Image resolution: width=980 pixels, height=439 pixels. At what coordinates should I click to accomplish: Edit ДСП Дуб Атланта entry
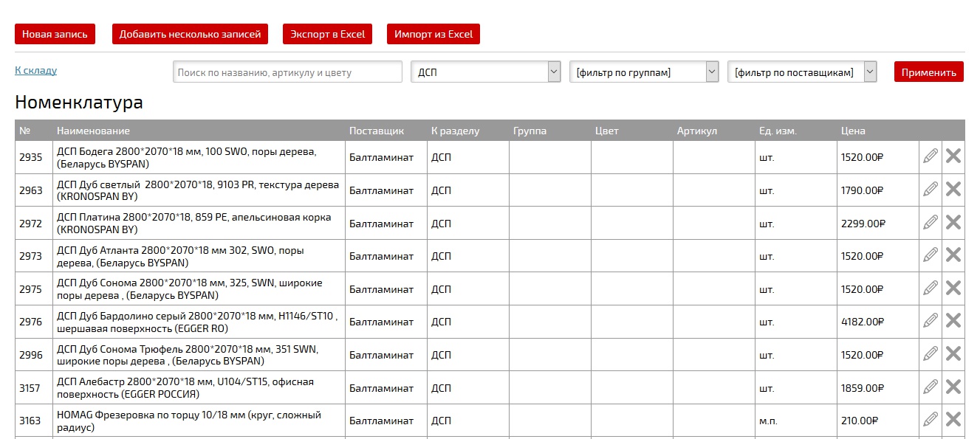click(x=931, y=255)
